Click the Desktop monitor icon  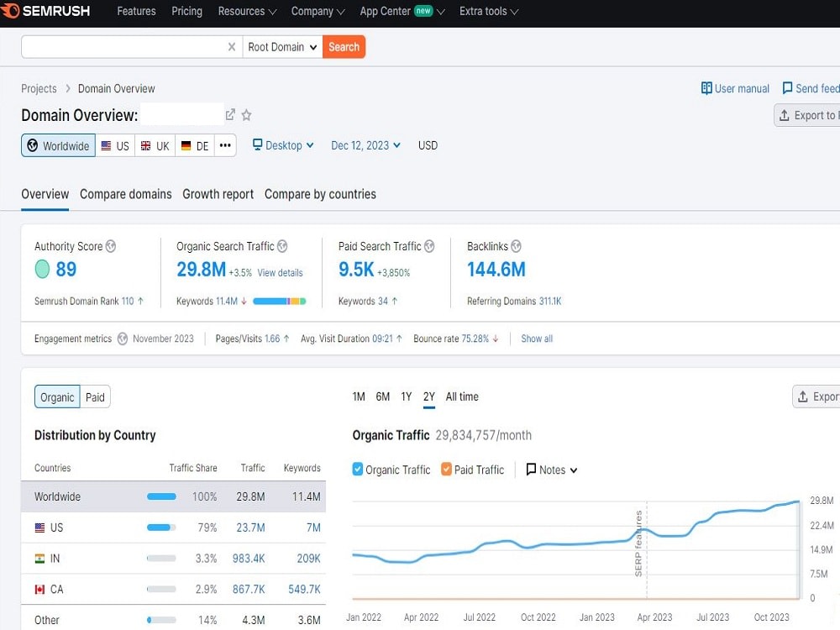point(258,144)
